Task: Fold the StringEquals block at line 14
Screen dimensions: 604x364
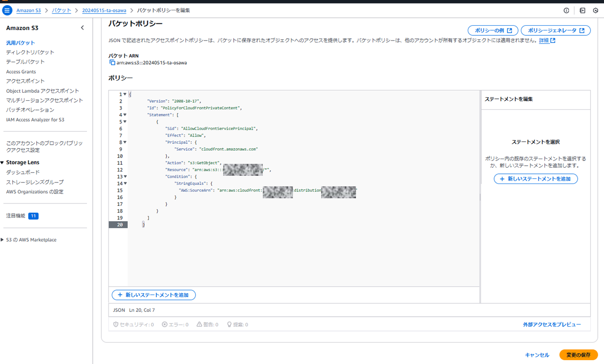Action: click(x=125, y=183)
